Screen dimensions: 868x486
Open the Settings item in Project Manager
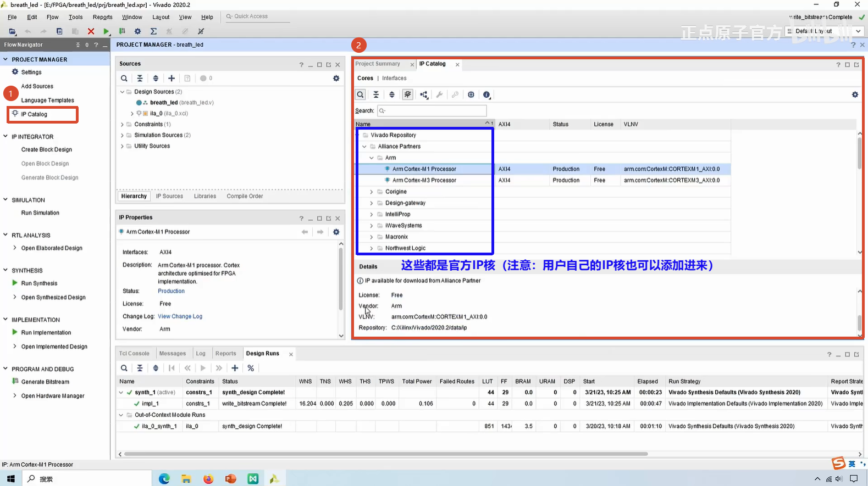coord(31,72)
